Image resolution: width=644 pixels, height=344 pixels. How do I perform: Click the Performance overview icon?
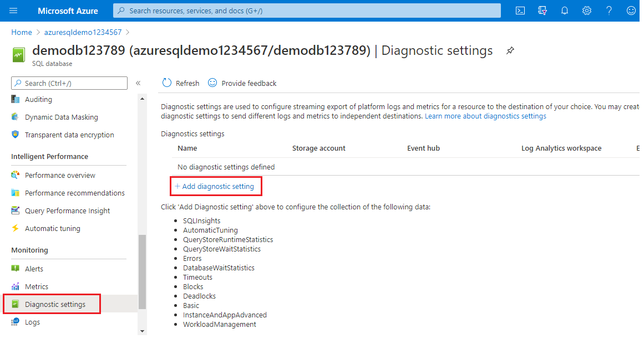15,175
